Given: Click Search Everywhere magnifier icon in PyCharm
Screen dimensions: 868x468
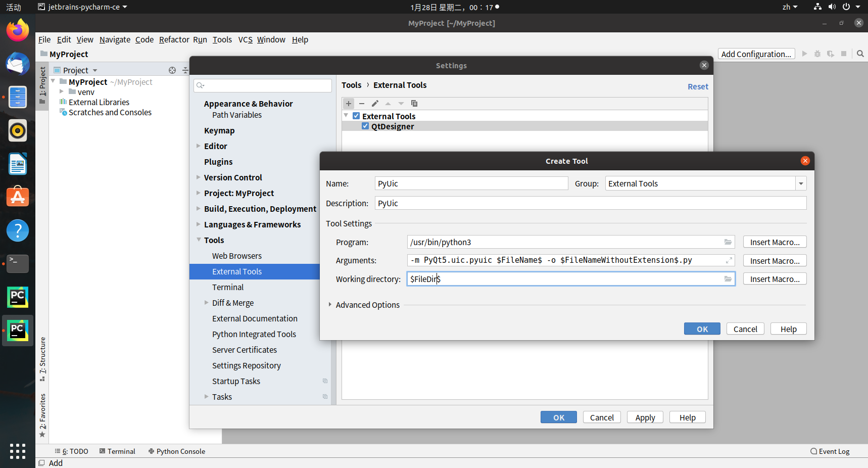Looking at the screenshot, I should (860, 54).
